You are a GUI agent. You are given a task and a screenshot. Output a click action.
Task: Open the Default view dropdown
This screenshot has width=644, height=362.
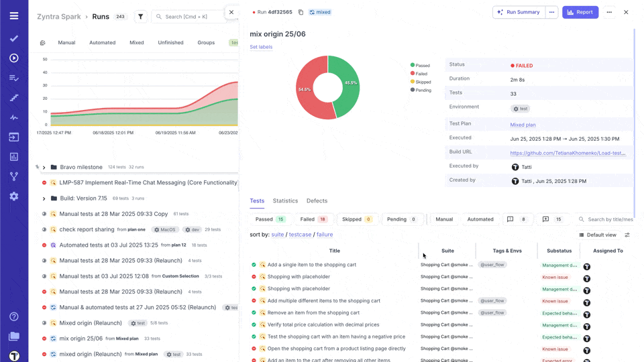click(597, 235)
